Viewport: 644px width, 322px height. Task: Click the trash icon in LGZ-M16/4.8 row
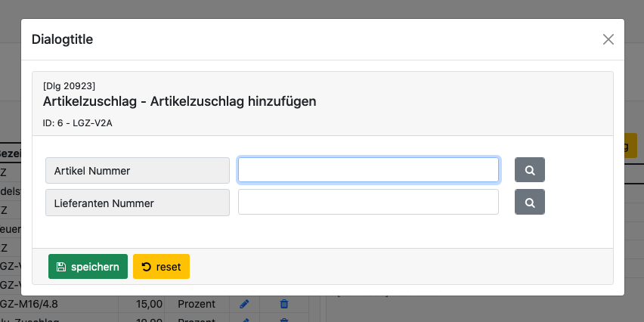point(284,304)
